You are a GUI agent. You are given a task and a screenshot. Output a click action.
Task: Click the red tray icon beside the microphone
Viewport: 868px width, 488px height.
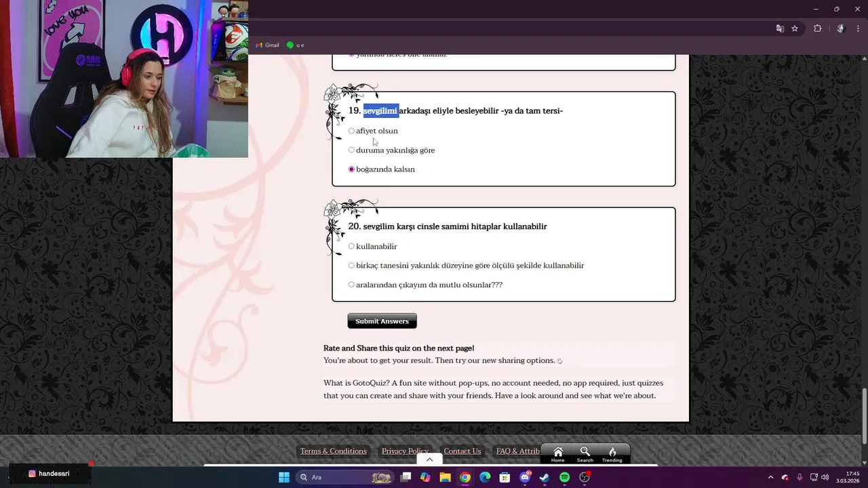click(785, 477)
